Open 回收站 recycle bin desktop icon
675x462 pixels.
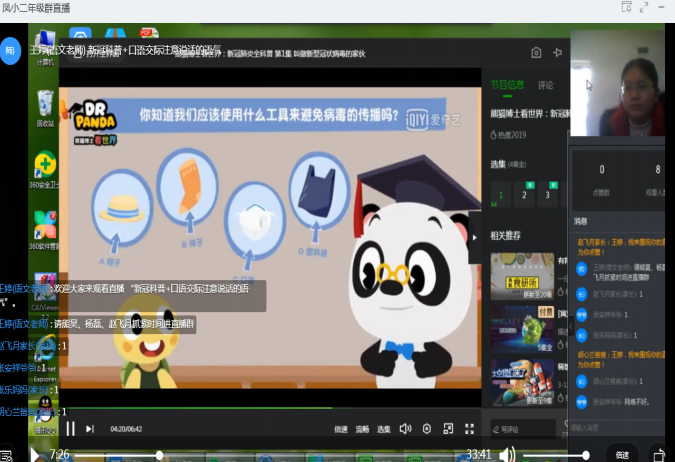click(45, 109)
